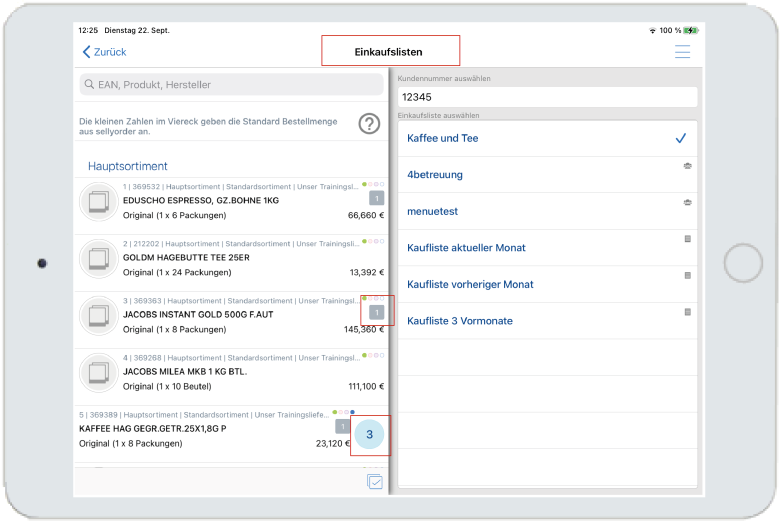Viewport: 780px width, 525px height.
Task: Select Kaufliste aktueller Monat
Action: coord(547,248)
